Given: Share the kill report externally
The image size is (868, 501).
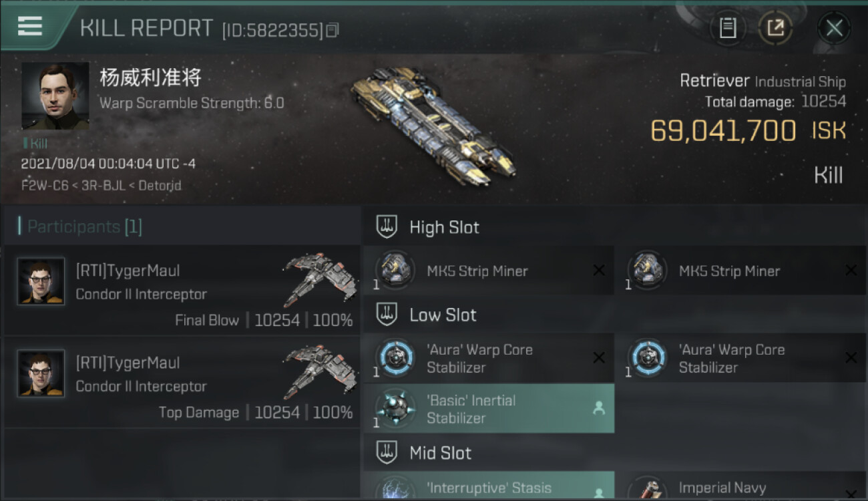Looking at the screenshot, I should point(775,28).
